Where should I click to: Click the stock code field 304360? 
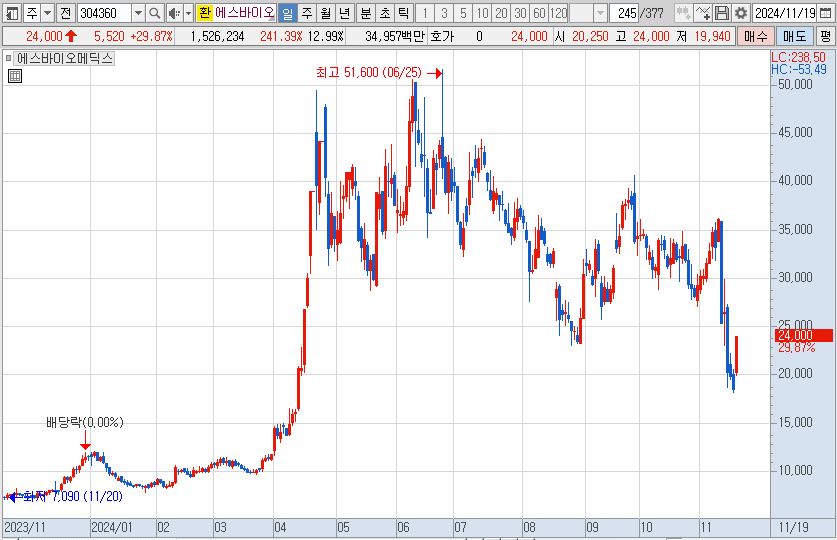(104, 13)
